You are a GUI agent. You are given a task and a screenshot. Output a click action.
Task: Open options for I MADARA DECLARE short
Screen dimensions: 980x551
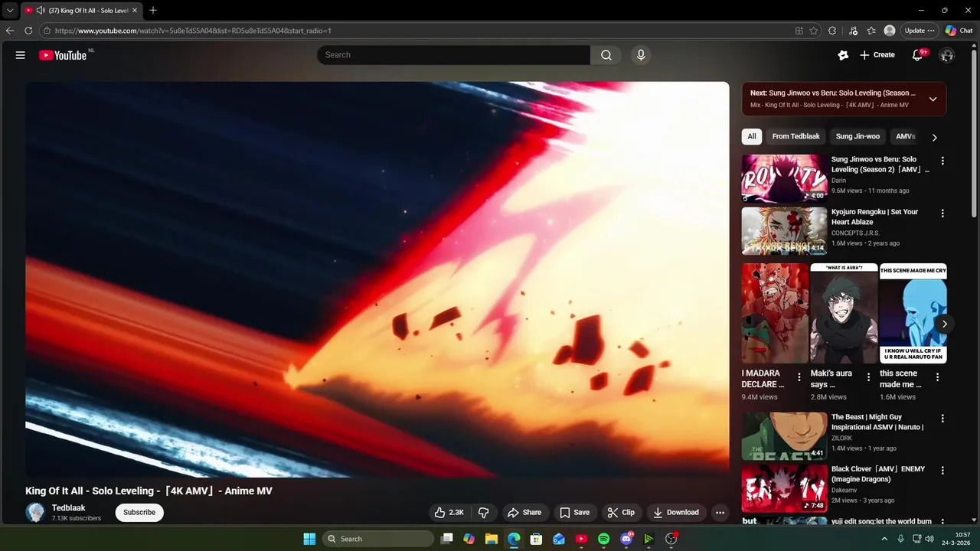pos(799,377)
